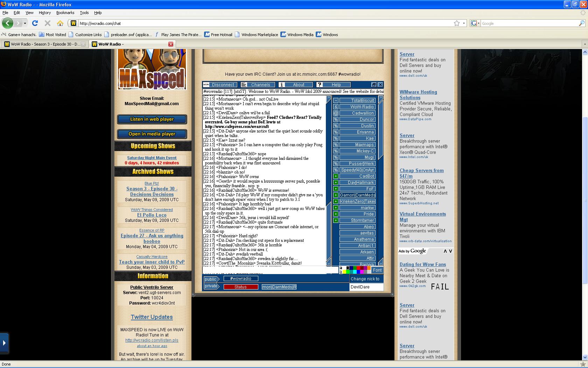588x368 pixels.
Task: Switch to the #wowradio channel tab
Action: pos(241,279)
